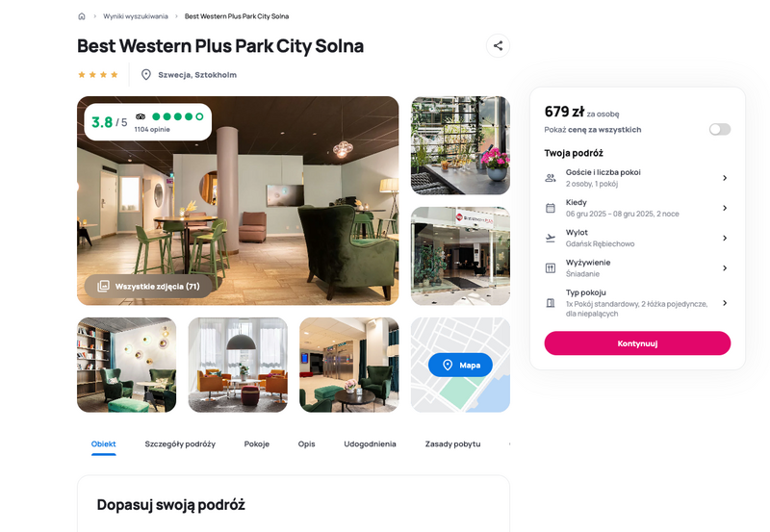Click the home icon in breadcrumb

tap(82, 16)
